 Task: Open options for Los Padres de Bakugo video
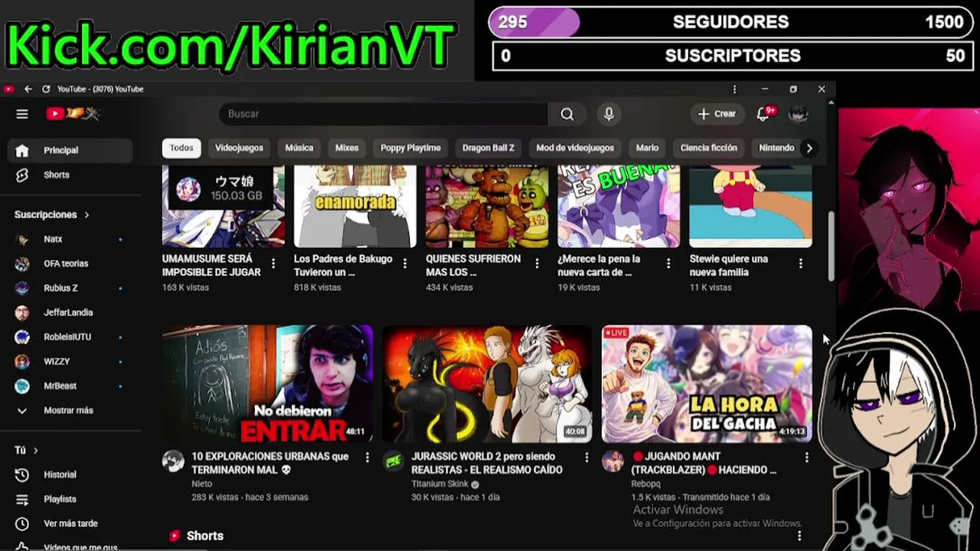tap(405, 263)
